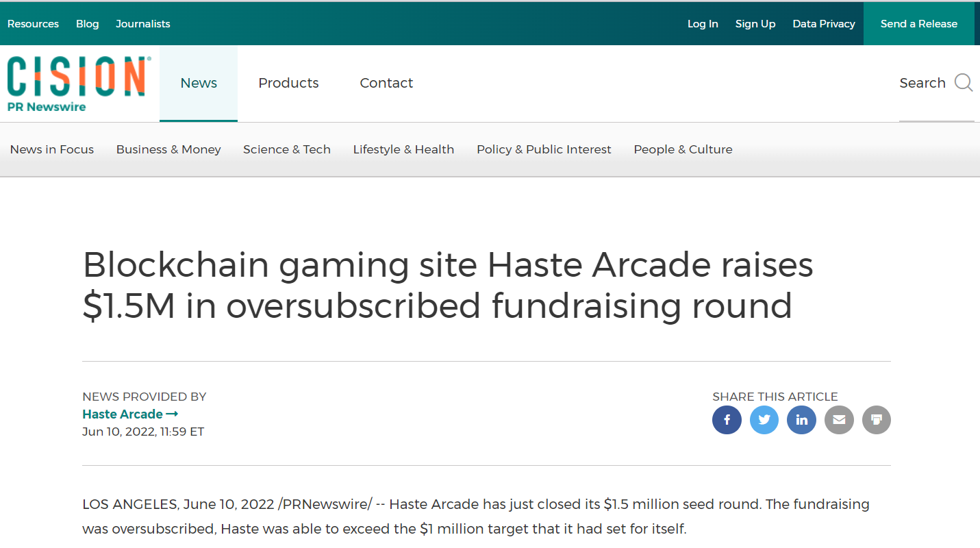This screenshot has width=980, height=548.
Task: Open Policy & Public Interest category
Action: click(544, 149)
